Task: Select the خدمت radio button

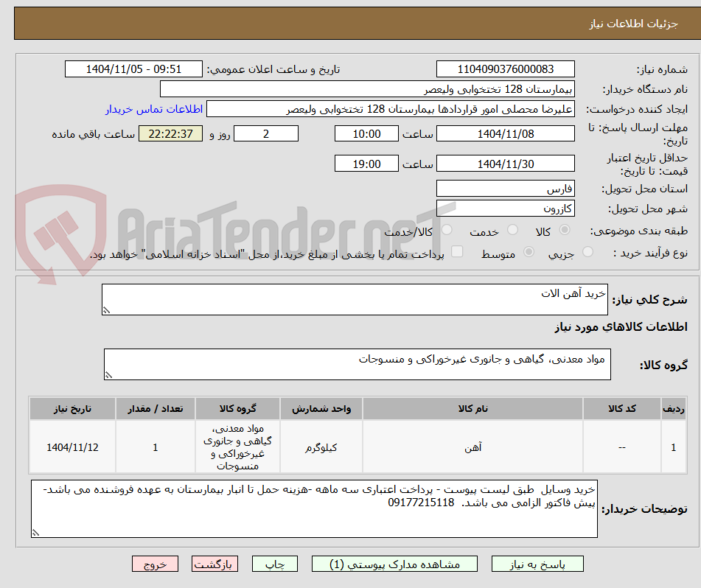Action: pos(512,230)
